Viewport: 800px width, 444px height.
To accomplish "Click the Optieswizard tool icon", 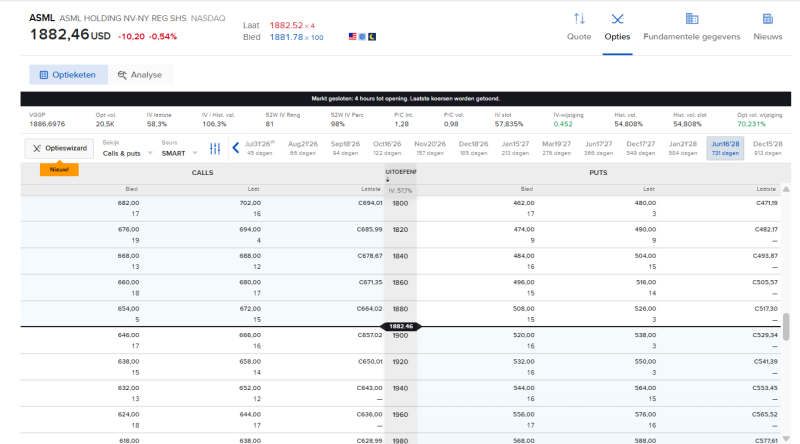I will [37, 149].
